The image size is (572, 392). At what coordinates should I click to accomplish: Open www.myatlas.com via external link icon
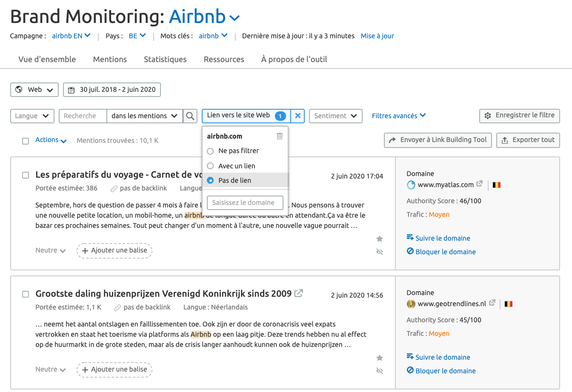480,184
